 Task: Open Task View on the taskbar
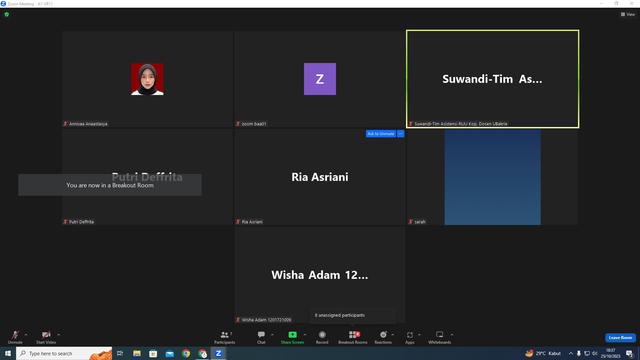pos(120,353)
